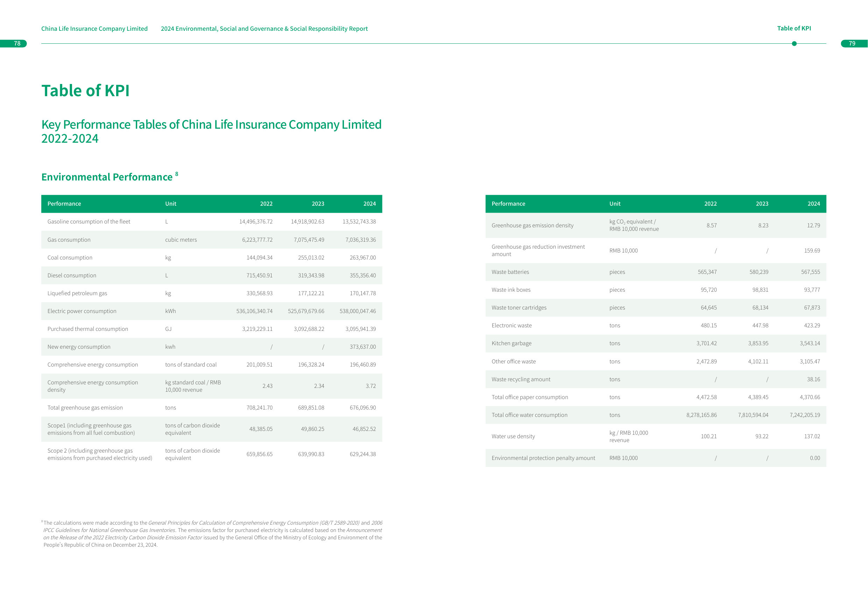Click the value 38.16 for waste recycling

[x=813, y=379]
